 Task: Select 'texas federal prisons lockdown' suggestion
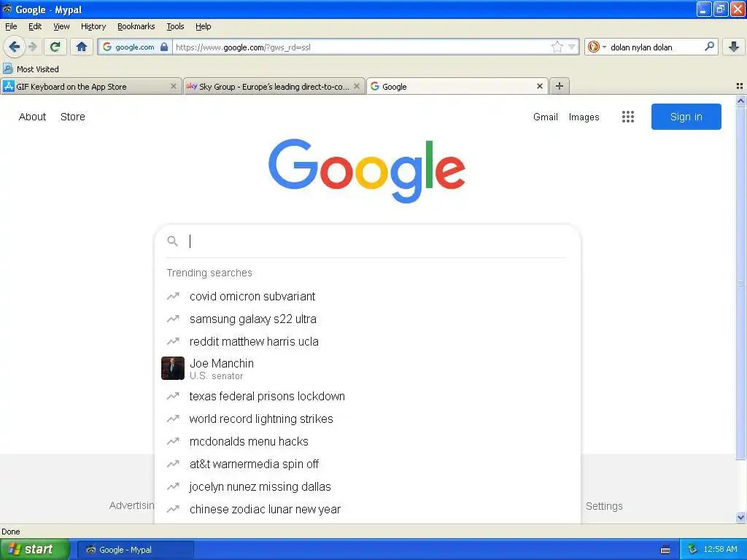pos(368,396)
